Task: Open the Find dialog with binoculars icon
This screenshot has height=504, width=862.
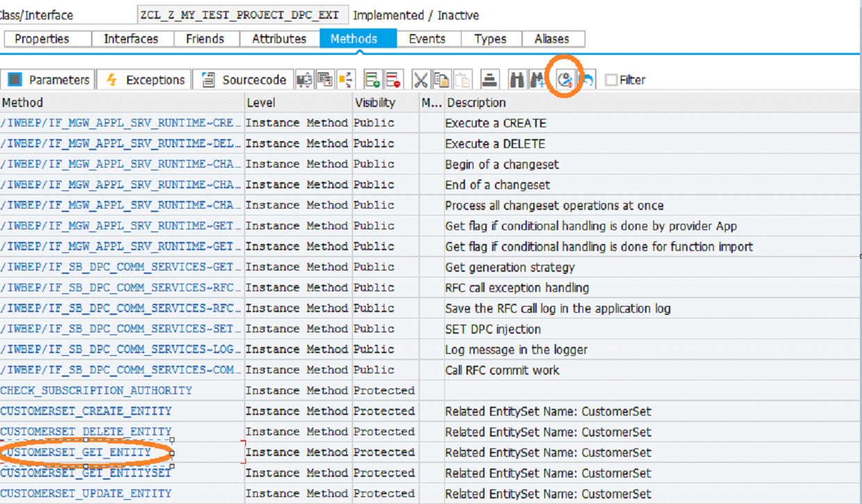Action: tap(516, 79)
